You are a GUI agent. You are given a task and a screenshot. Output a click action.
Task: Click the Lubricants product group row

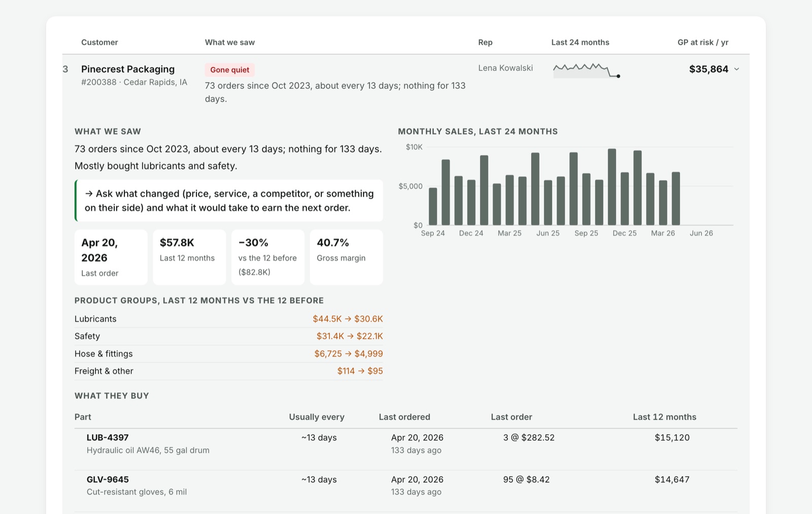(229, 319)
